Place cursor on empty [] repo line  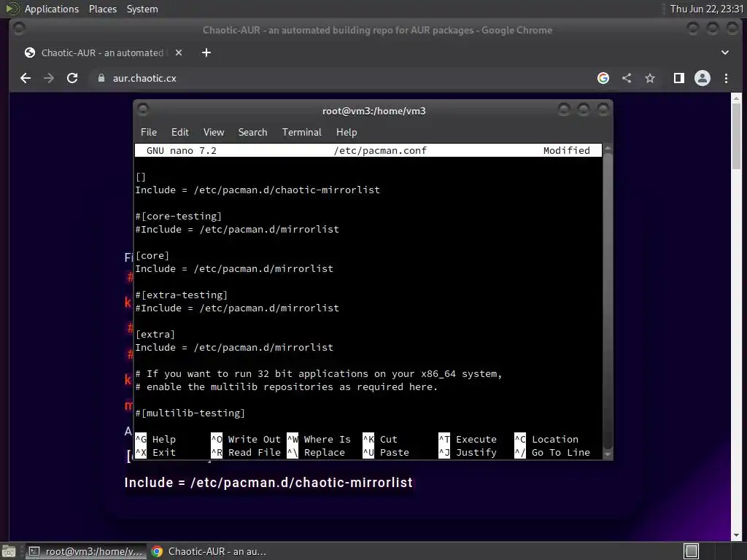(141, 177)
